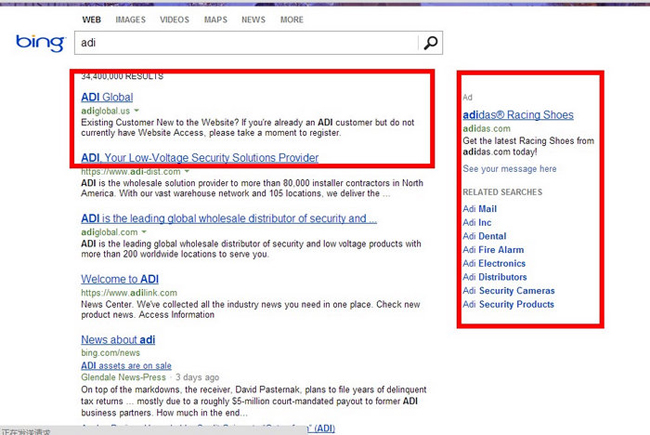
Task: Click the 'News about adi' heading
Action: click(x=117, y=340)
